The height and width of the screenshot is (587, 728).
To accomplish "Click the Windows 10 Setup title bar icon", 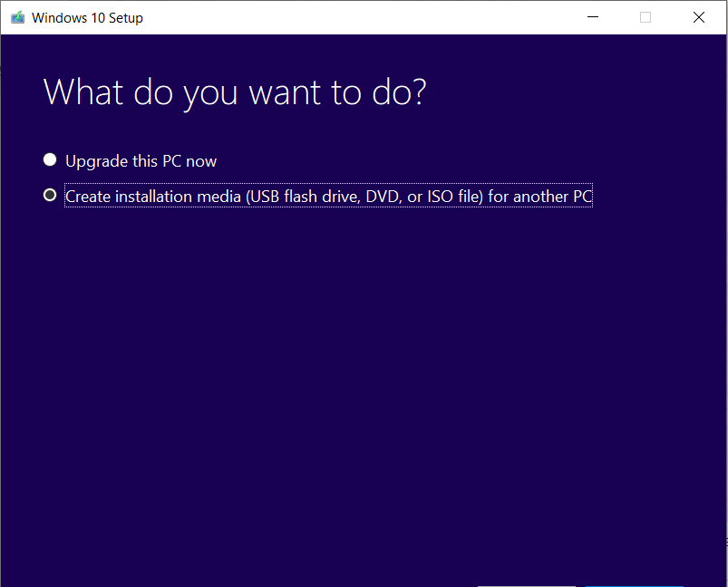I will (17, 17).
